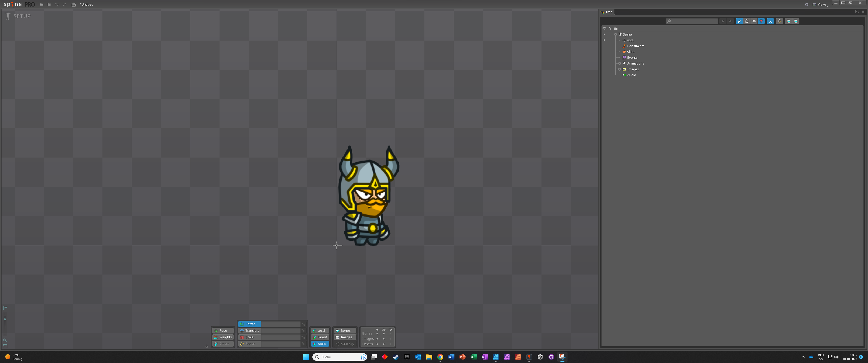
Task: Select the Weights tool
Action: tap(223, 337)
